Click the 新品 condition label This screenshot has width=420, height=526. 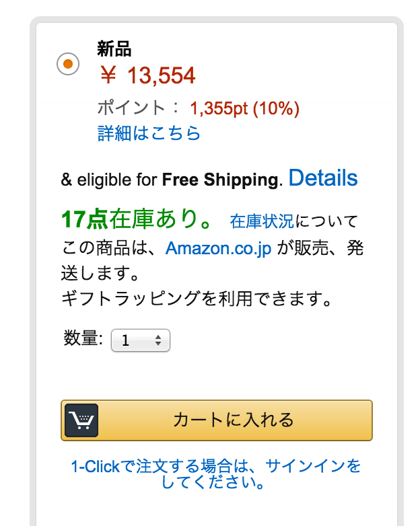[114, 49]
